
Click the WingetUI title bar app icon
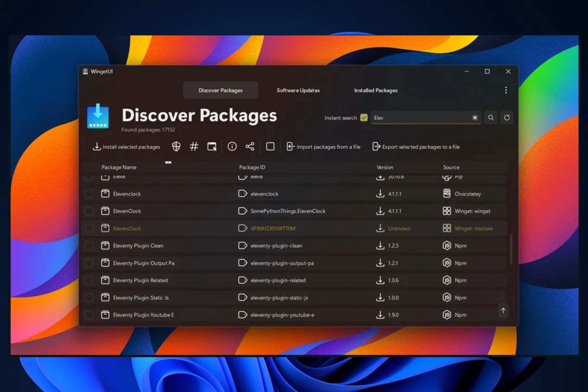pyautogui.click(x=85, y=71)
